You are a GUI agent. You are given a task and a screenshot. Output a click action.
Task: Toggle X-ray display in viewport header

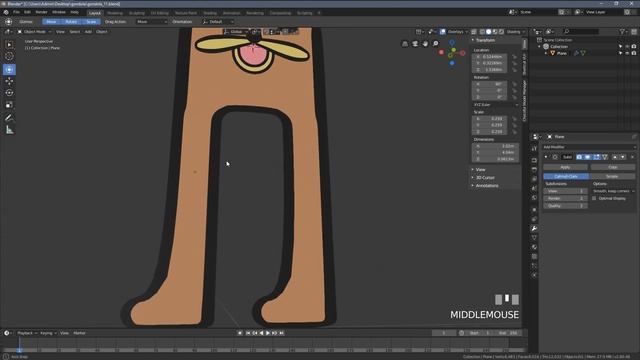coord(474,31)
